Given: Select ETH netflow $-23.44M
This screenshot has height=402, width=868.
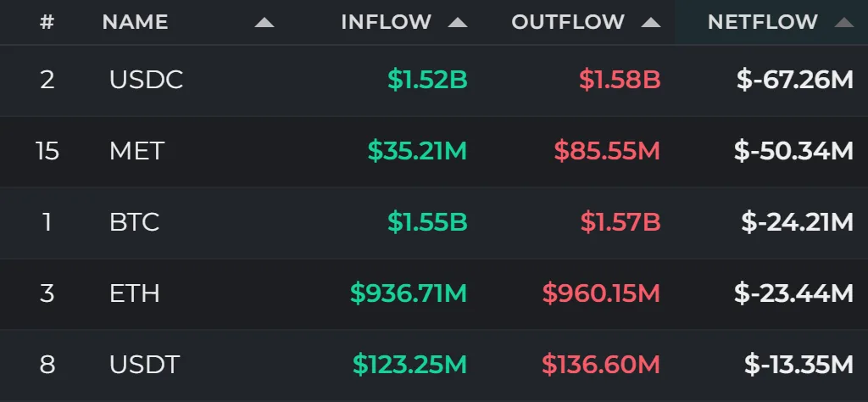Looking at the screenshot, I should pyautogui.click(x=793, y=293).
